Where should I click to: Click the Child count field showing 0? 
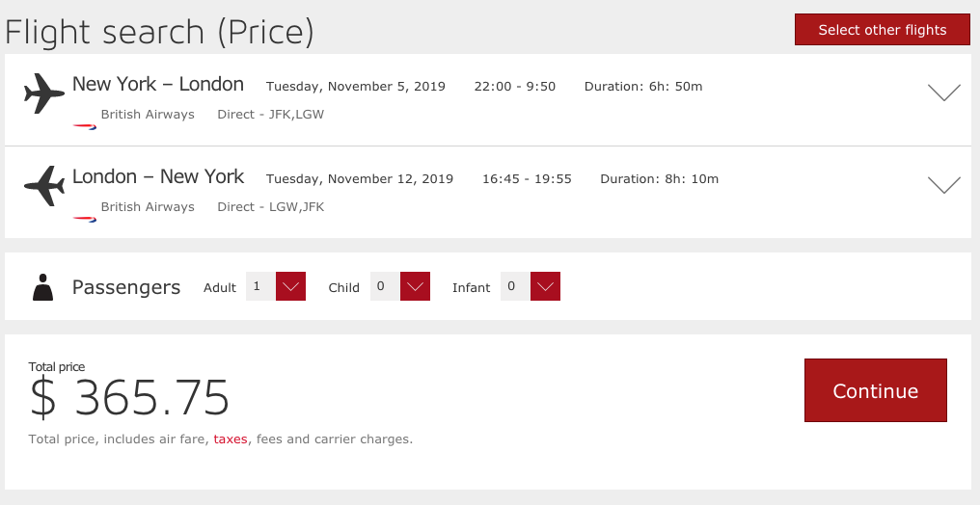tap(384, 286)
